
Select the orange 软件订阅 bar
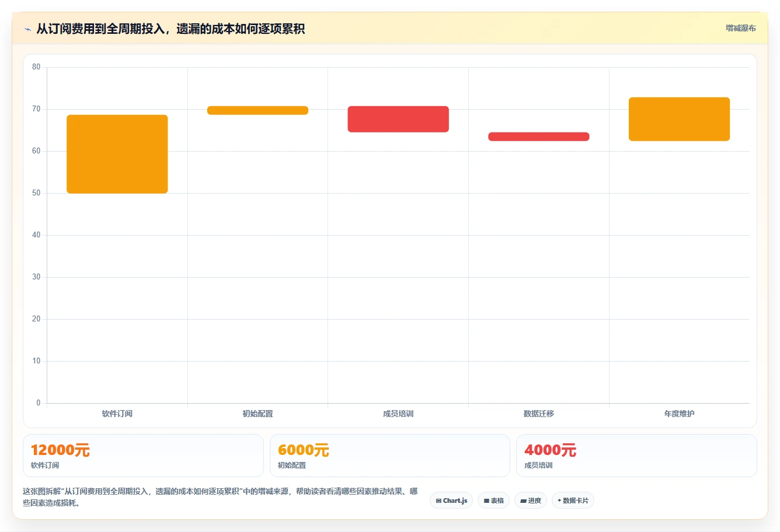point(117,154)
